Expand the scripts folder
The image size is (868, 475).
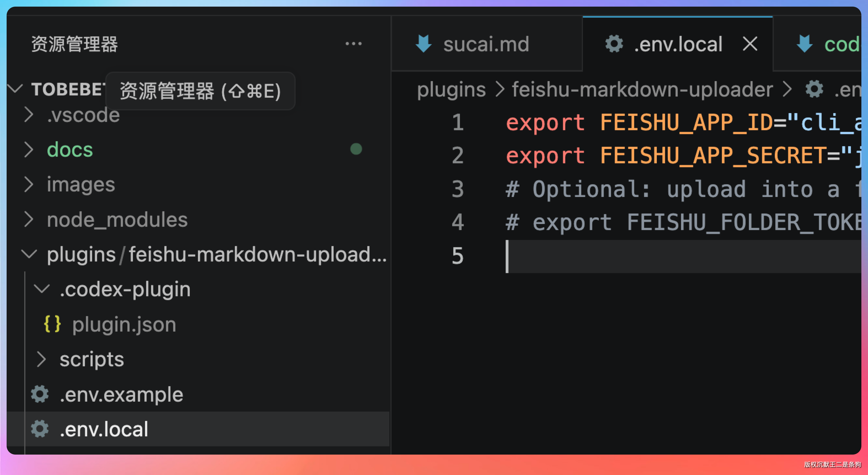42,359
